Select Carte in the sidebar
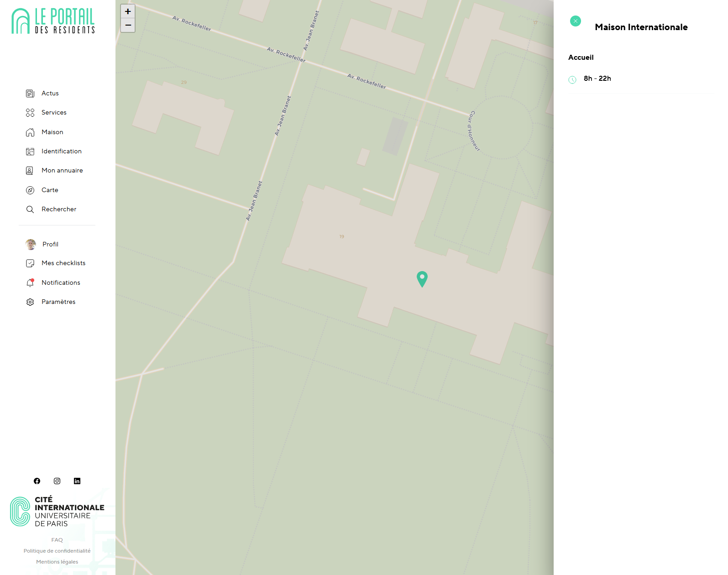The height and width of the screenshot is (575, 728). click(50, 190)
